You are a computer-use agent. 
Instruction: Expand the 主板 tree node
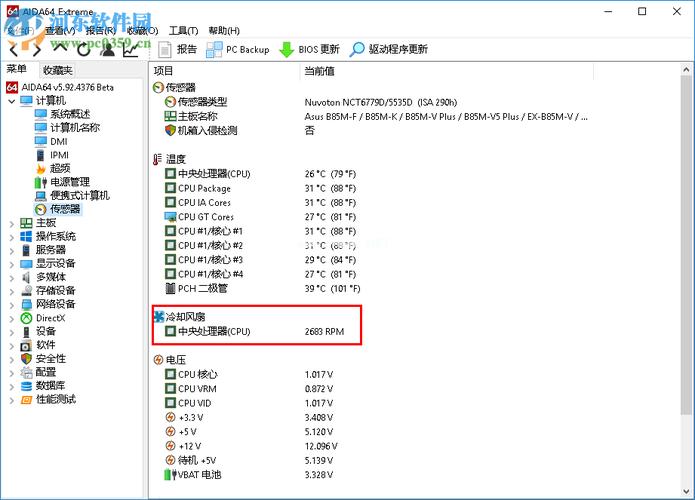[12, 224]
